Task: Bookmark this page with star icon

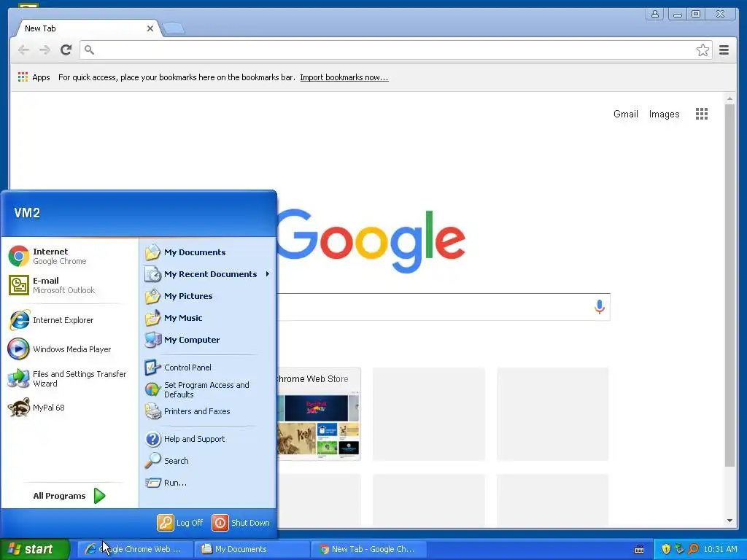Action: pos(703,50)
